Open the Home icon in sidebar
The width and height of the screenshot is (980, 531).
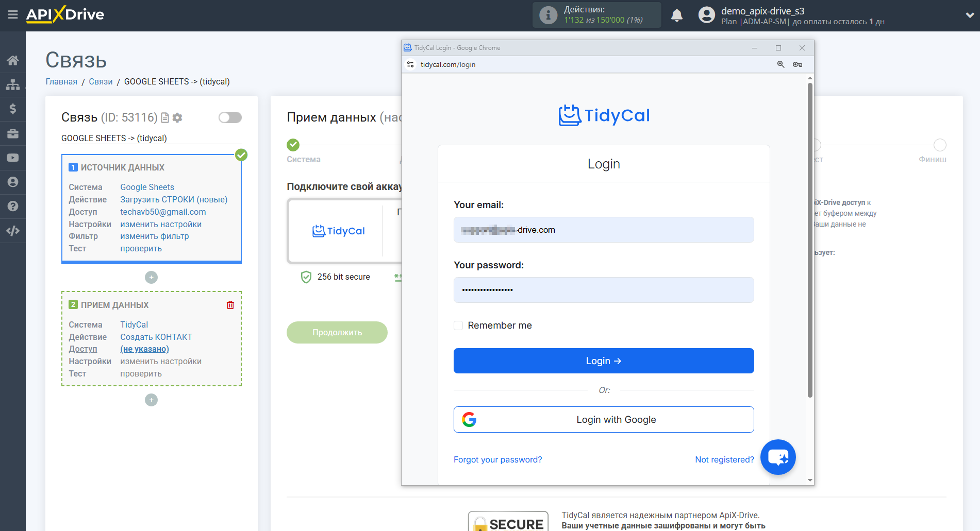click(x=13, y=60)
